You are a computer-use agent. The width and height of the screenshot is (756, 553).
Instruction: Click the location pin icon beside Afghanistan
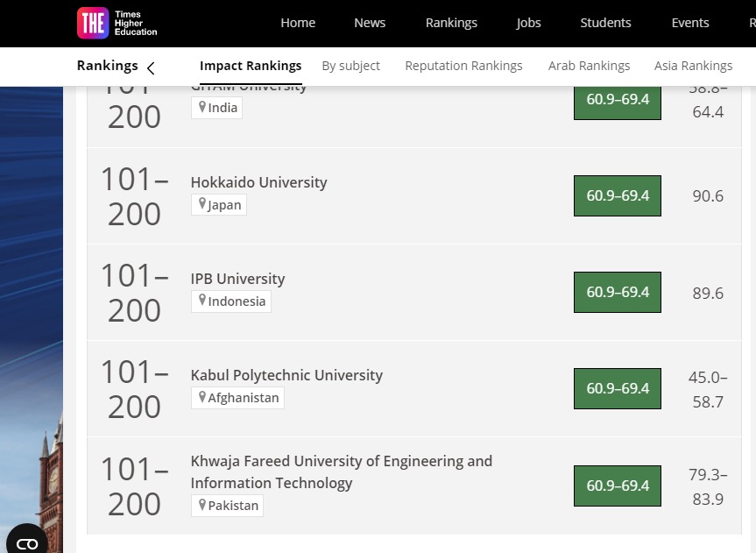click(x=202, y=397)
